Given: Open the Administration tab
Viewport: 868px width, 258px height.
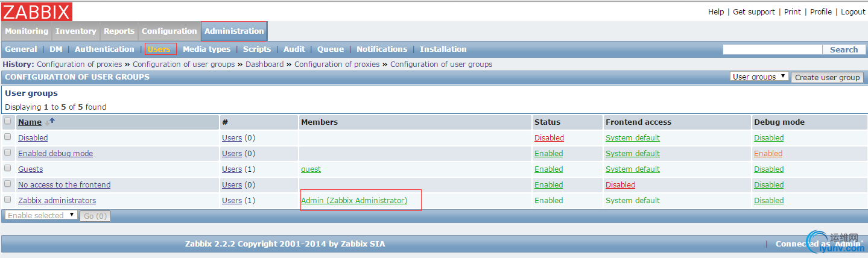Looking at the screenshot, I should tap(234, 31).
